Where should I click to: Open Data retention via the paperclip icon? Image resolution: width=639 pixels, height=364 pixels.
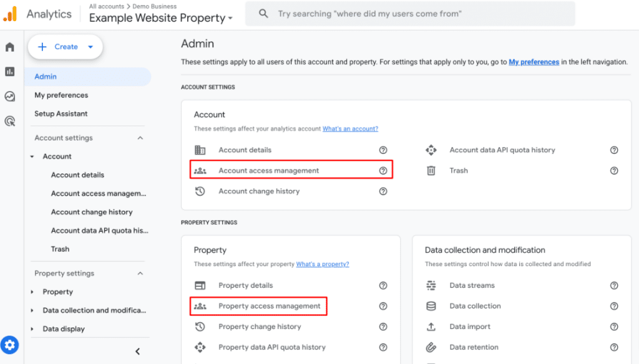[x=431, y=347]
